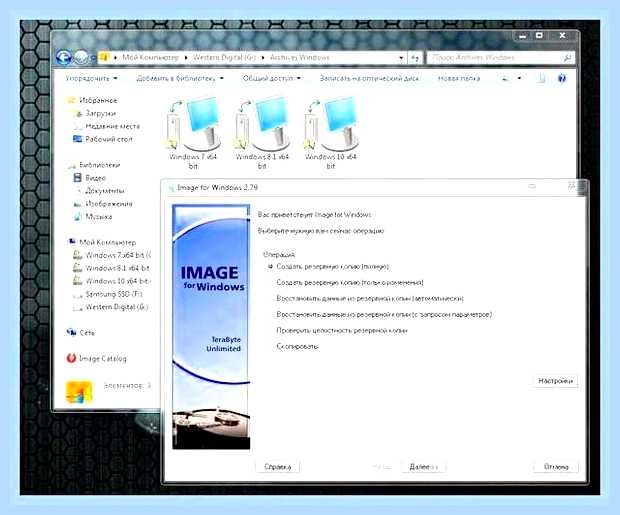Select Рабочий стол in navigation pane
The width and height of the screenshot is (620, 515).
pyautogui.click(x=103, y=139)
